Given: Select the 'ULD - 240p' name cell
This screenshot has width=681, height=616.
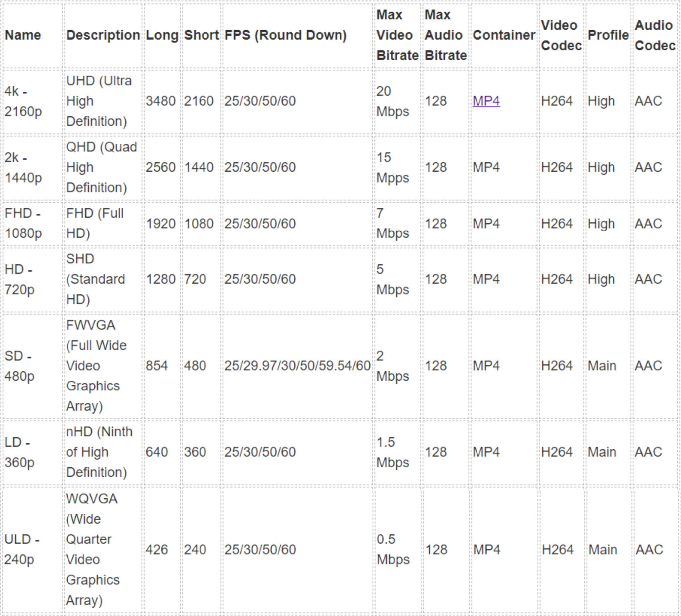Looking at the screenshot, I should (x=22, y=549).
